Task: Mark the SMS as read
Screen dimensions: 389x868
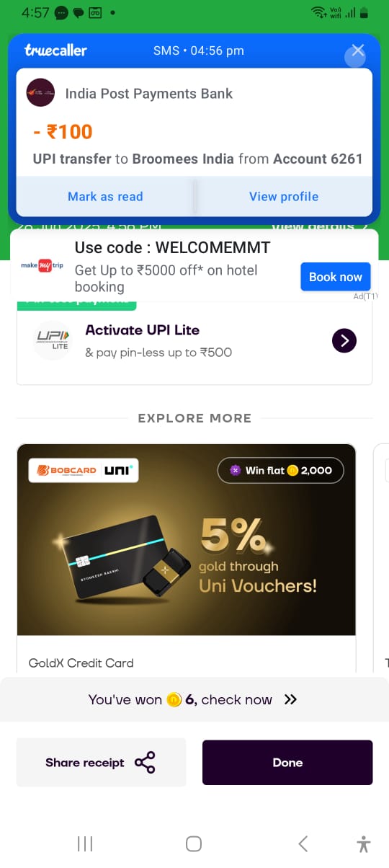Action: [x=105, y=196]
